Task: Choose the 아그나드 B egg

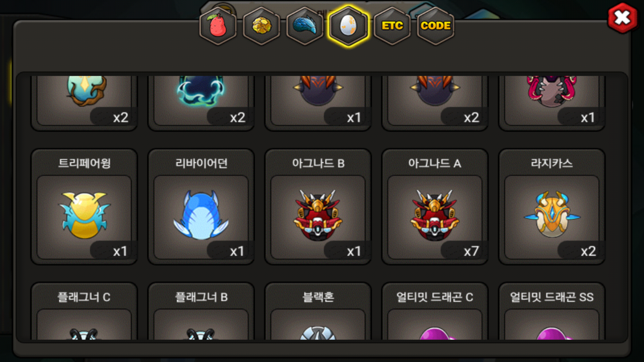Action: coord(318,207)
